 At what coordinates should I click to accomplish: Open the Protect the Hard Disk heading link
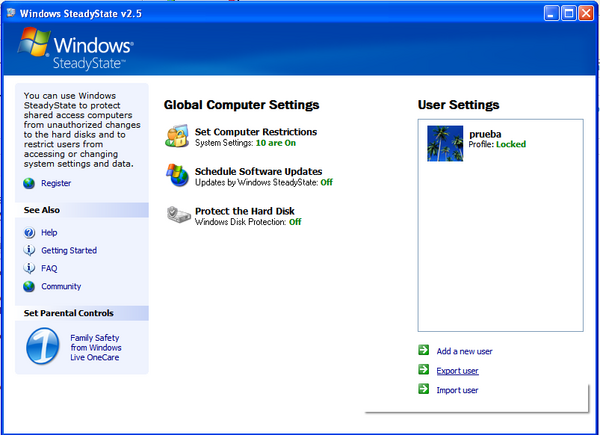pyautogui.click(x=245, y=211)
